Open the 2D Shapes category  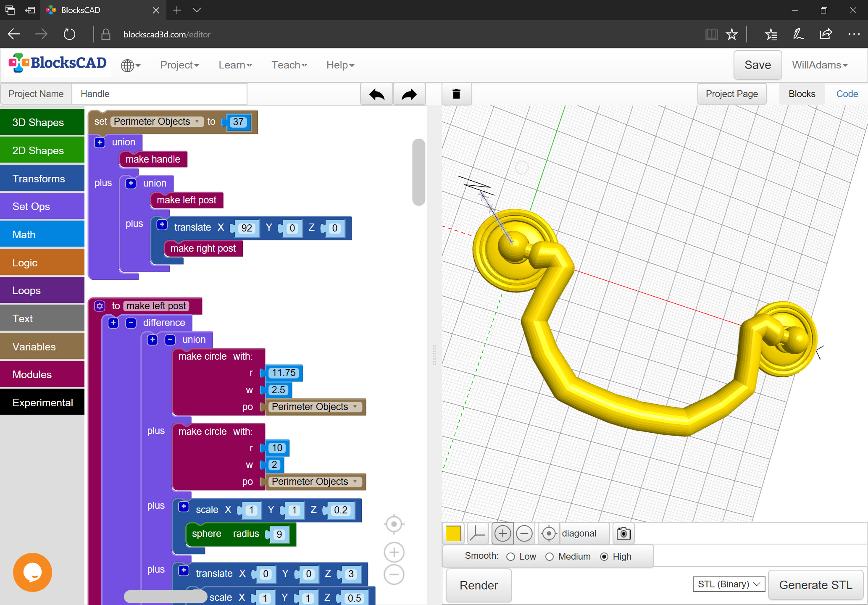42,150
